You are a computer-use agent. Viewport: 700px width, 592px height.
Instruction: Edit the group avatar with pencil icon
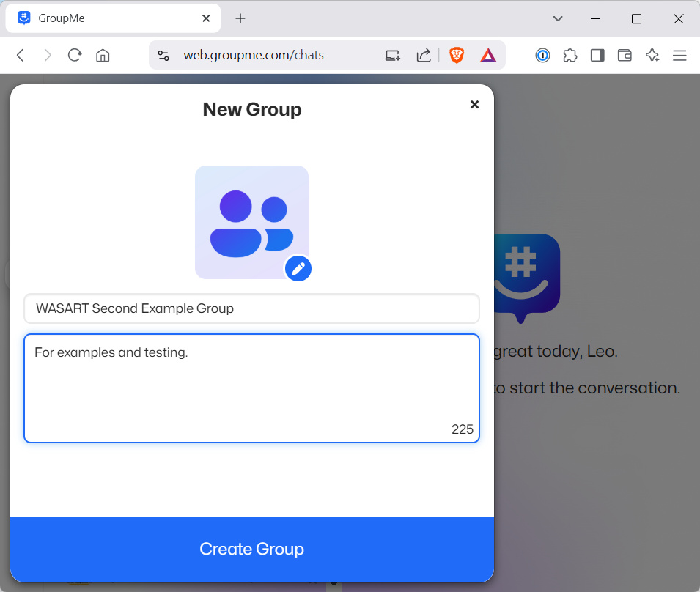(298, 269)
